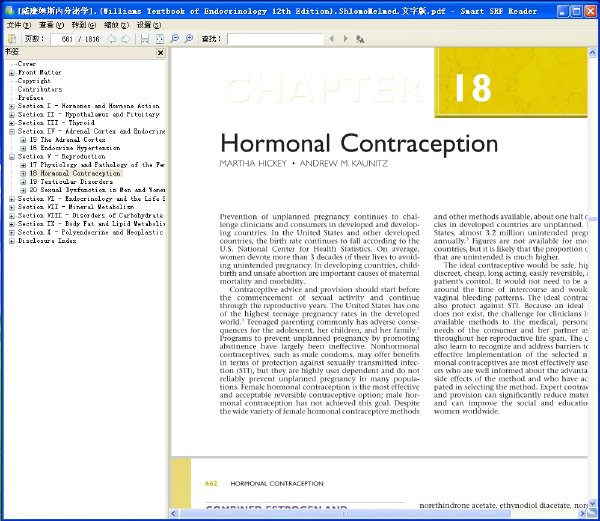Expand Section IX Body Fat bookmark
The image size is (600, 521).
click(x=11, y=224)
